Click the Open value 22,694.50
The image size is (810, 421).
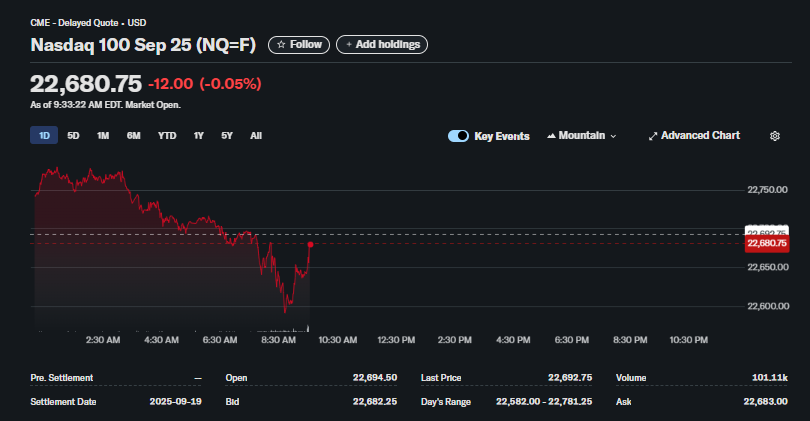(x=375, y=378)
